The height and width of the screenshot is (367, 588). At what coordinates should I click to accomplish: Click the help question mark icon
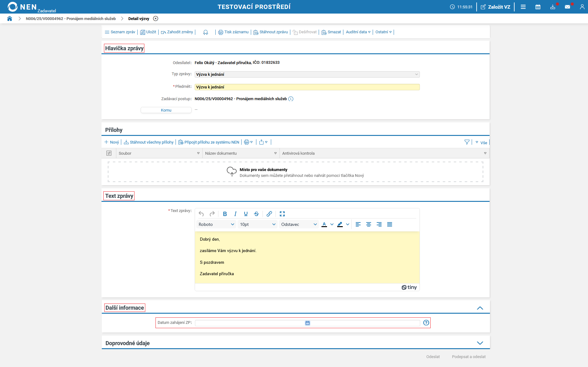[x=426, y=323]
